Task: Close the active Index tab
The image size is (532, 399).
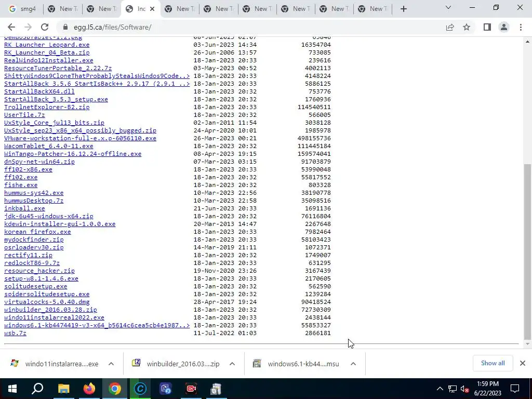Action: click(152, 9)
